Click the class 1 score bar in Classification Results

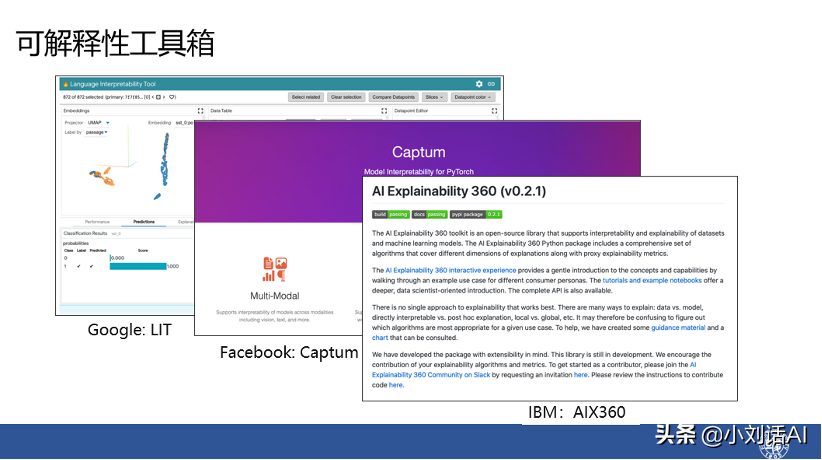138,266
